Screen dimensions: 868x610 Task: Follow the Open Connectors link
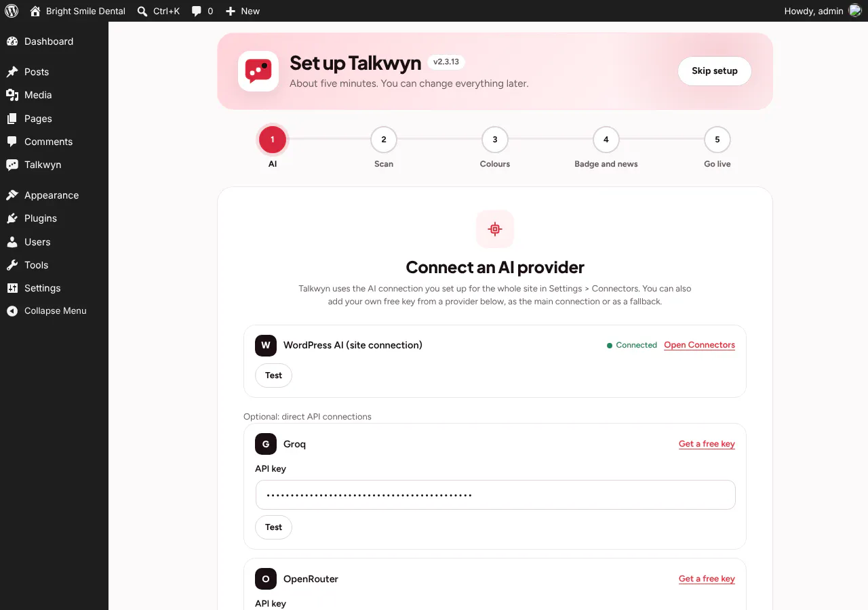(700, 345)
